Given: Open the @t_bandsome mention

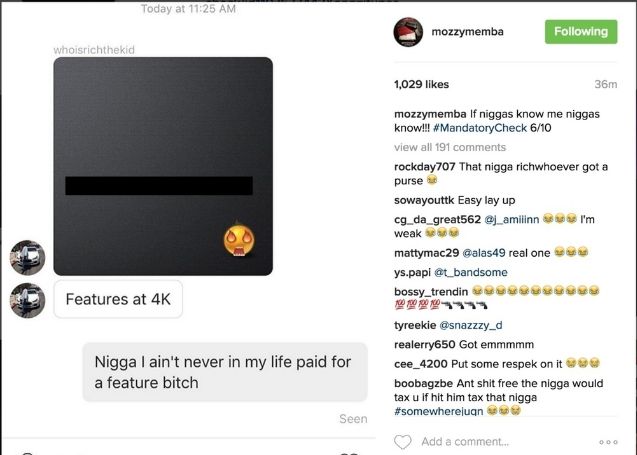Looking at the screenshot, I should (x=470, y=272).
